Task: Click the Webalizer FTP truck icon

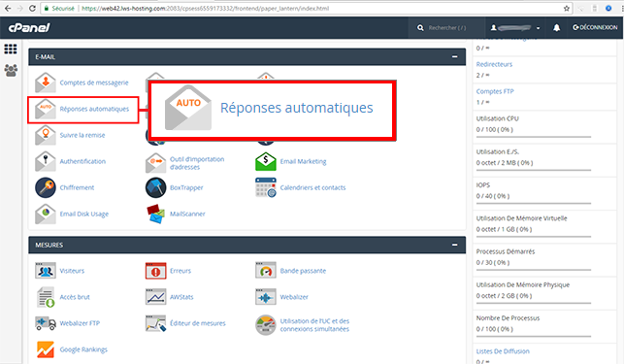Action: point(46,323)
